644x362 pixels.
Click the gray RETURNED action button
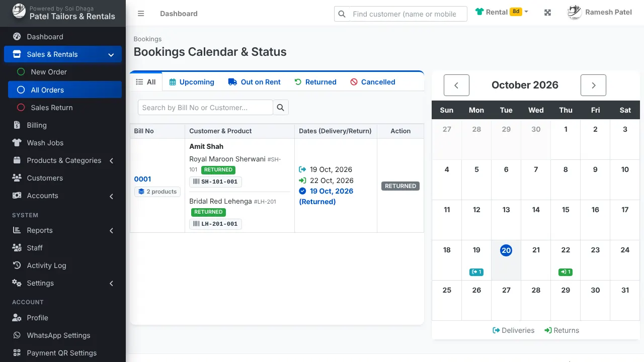[400, 186]
